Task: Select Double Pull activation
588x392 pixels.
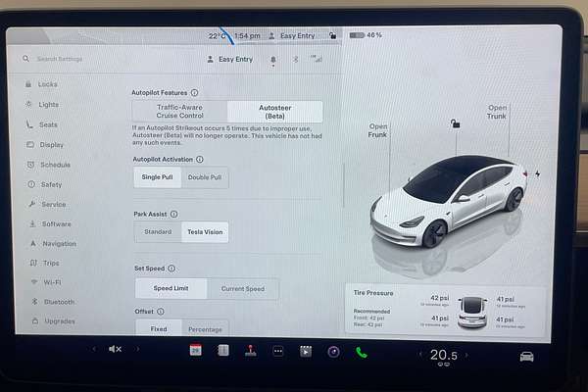Action: [205, 177]
